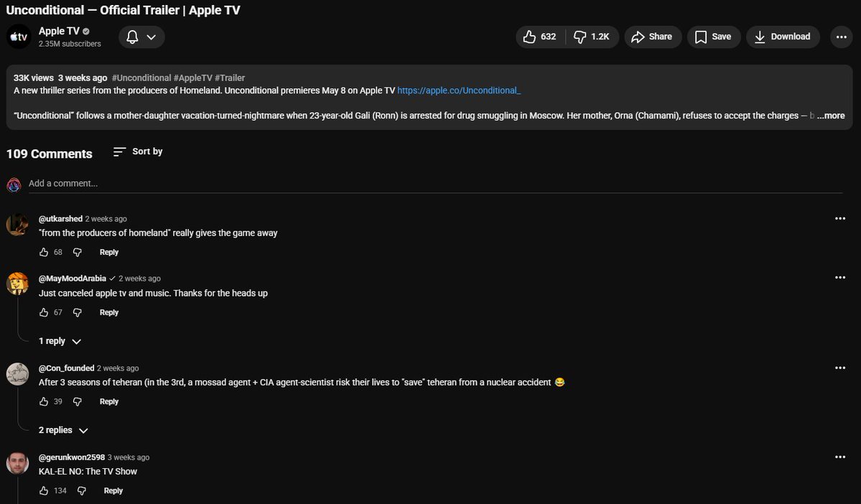The image size is (861, 504).
Task: Open @MayMoodArabia's profile avatar
Action: pos(17,284)
